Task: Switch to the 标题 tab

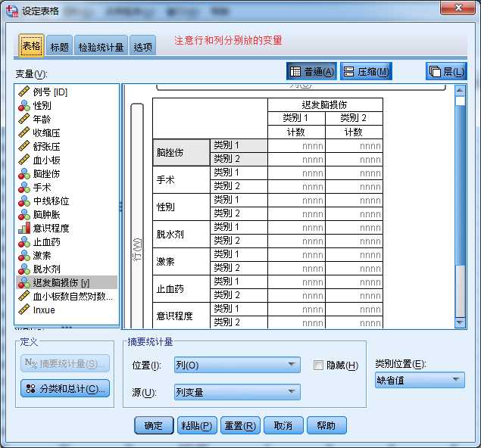Action: click(x=60, y=47)
